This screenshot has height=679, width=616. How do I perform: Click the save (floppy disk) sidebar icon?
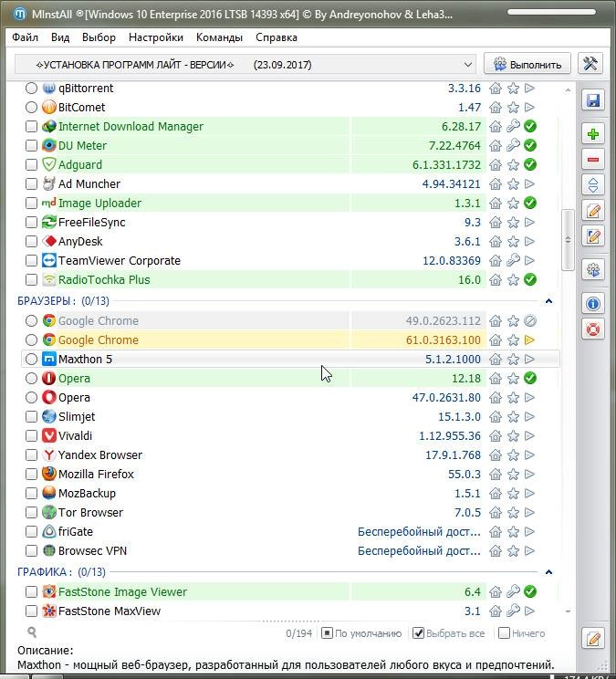click(592, 100)
